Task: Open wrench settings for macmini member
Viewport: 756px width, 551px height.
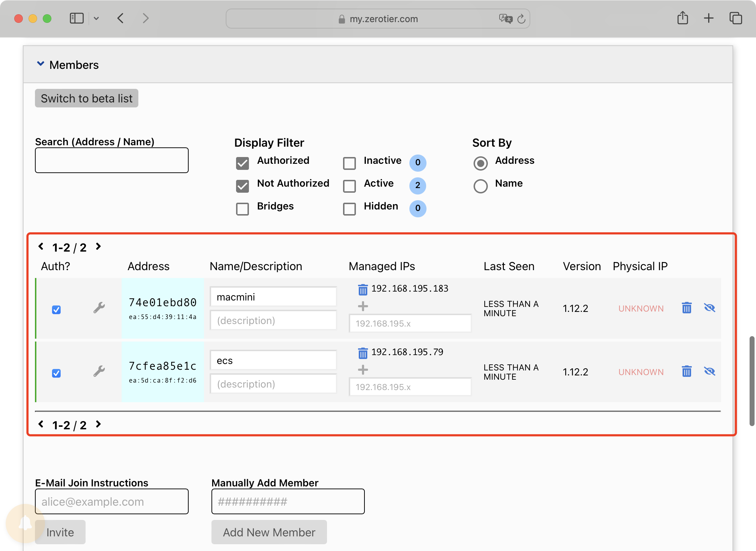Action: [99, 308]
